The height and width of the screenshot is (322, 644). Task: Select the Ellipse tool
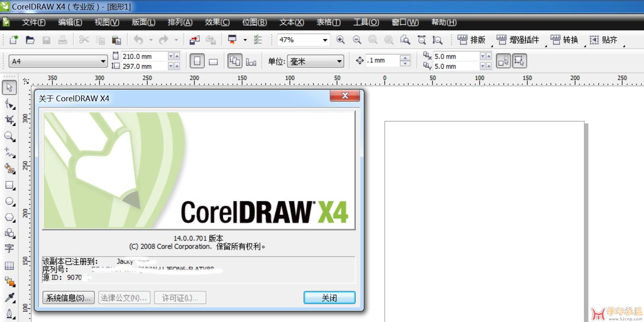(10, 201)
